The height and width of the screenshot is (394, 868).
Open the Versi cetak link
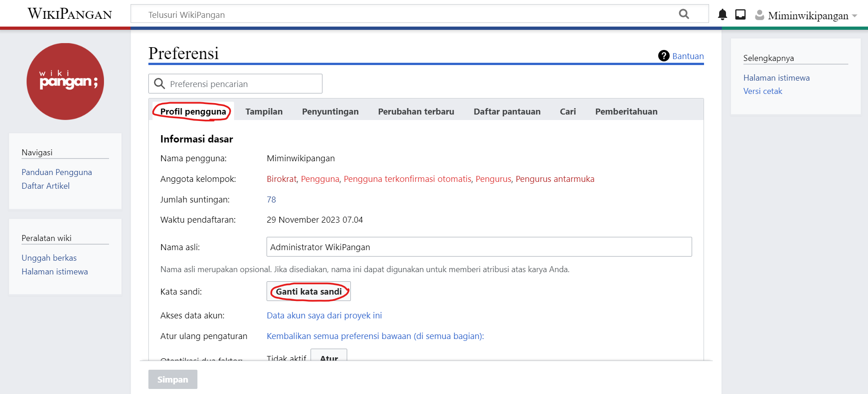(762, 91)
